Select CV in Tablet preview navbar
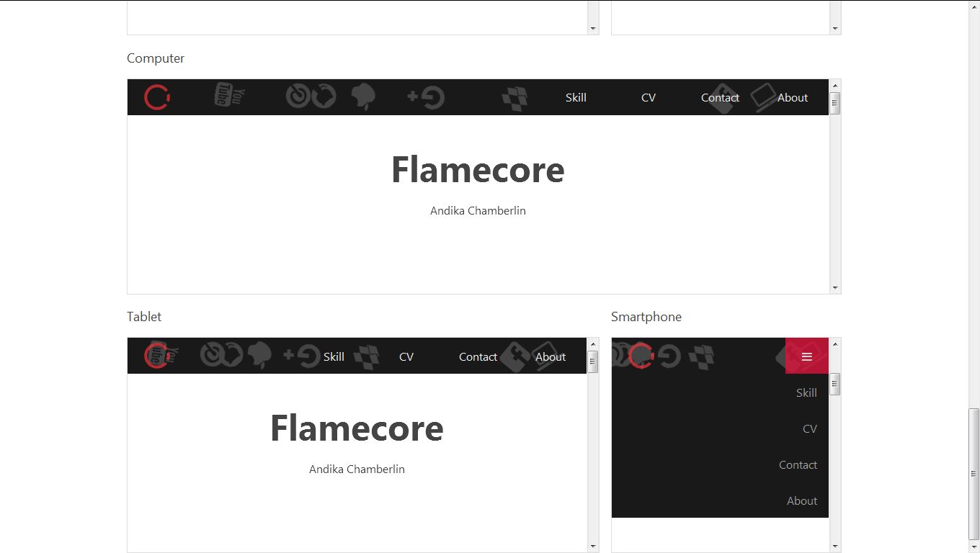Viewport: 980px width, 553px height. (406, 356)
